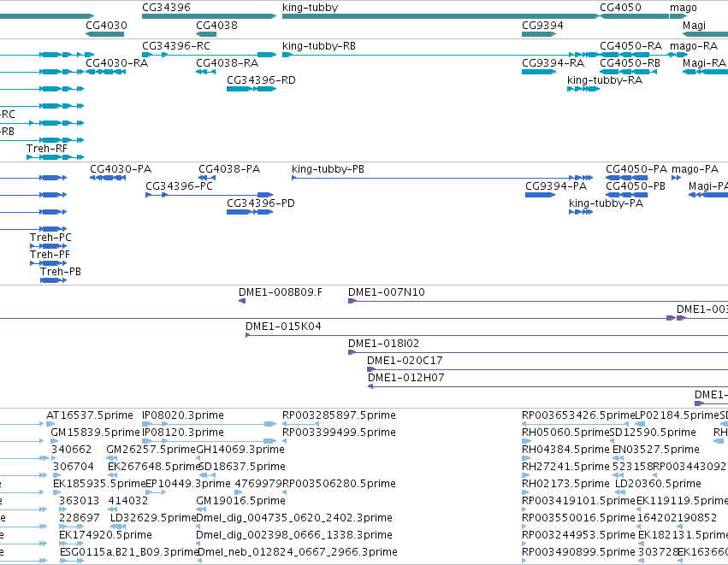The height and width of the screenshot is (565, 728).
Task: Click the DME1-015K04 clone label
Action: [283, 327]
